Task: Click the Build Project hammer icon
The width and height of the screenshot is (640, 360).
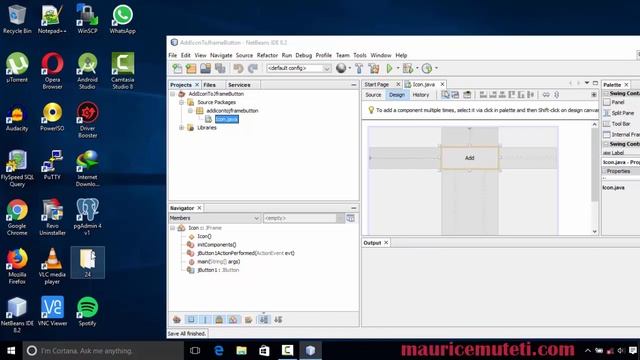Action: tap(359, 68)
